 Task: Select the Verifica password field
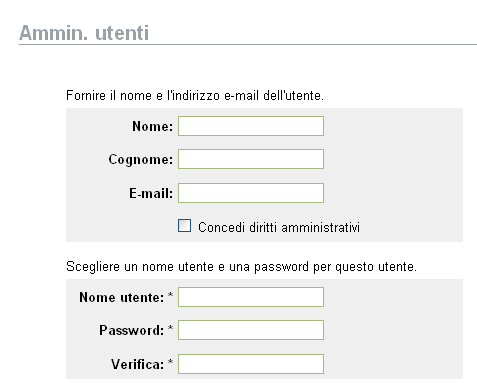[251, 364]
